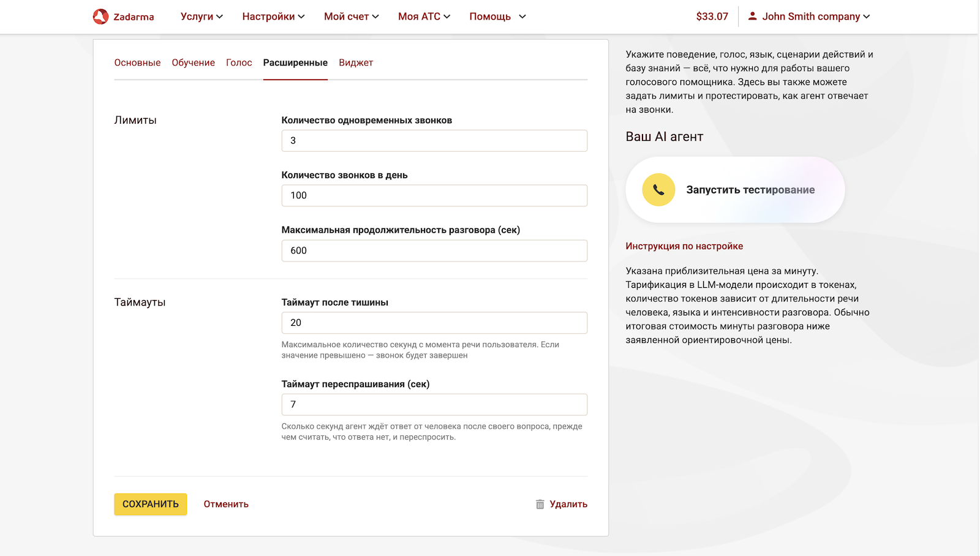Image resolution: width=980 pixels, height=556 pixels.
Task: Click the Таймаут после тишины input
Action: [434, 323]
